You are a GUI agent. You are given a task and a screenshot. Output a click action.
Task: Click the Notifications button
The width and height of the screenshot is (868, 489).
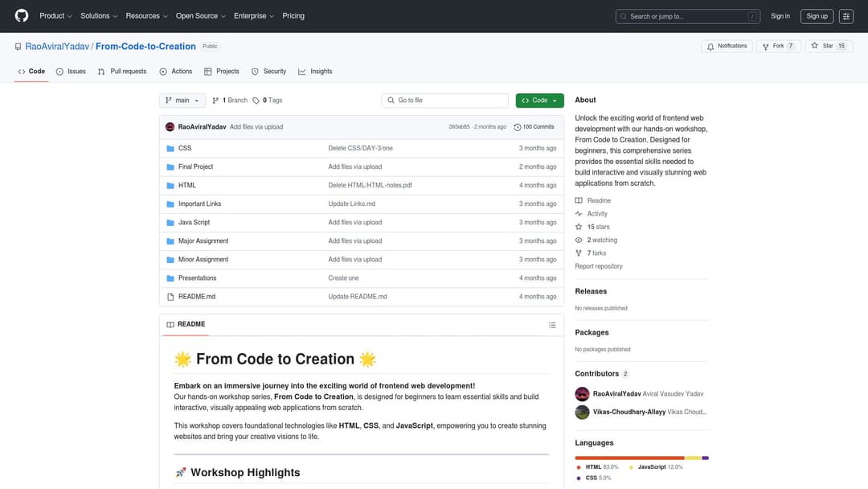[727, 47]
